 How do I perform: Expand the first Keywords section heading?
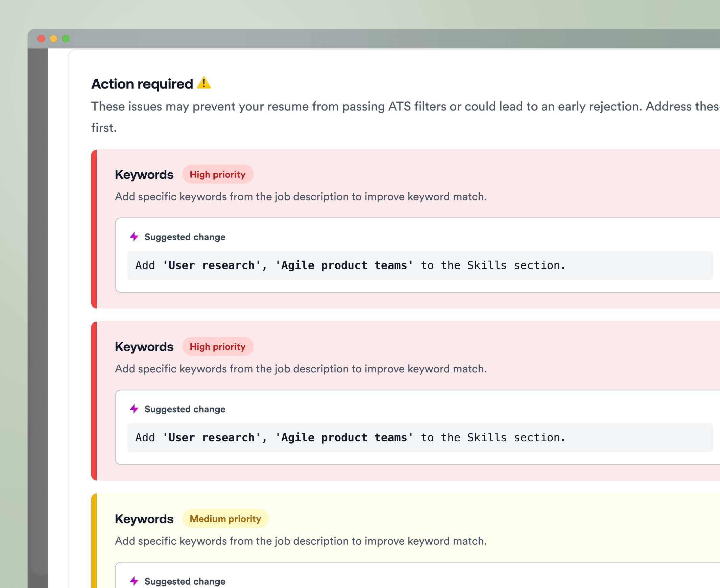coord(144,174)
